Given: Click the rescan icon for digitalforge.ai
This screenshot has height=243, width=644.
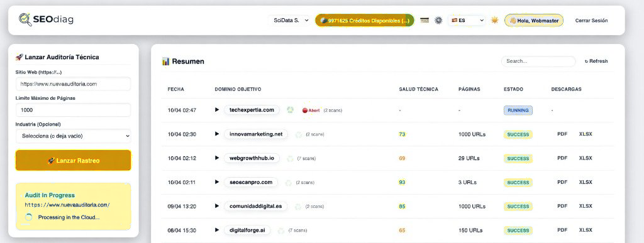Looking at the screenshot, I should click(x=281, y=230).
